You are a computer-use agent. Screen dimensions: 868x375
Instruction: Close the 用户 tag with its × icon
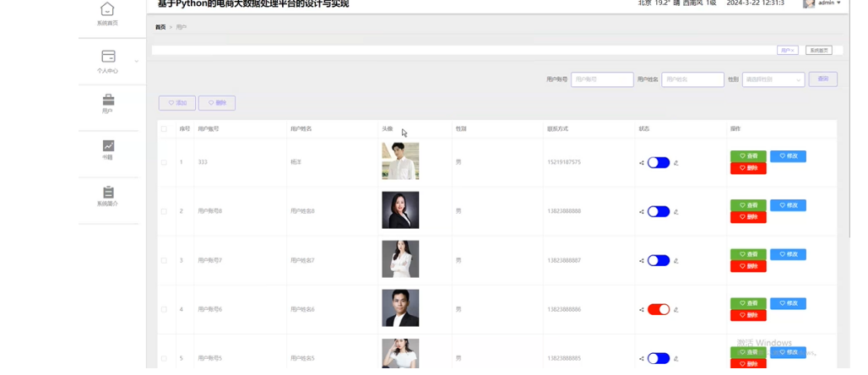[793, 51]
